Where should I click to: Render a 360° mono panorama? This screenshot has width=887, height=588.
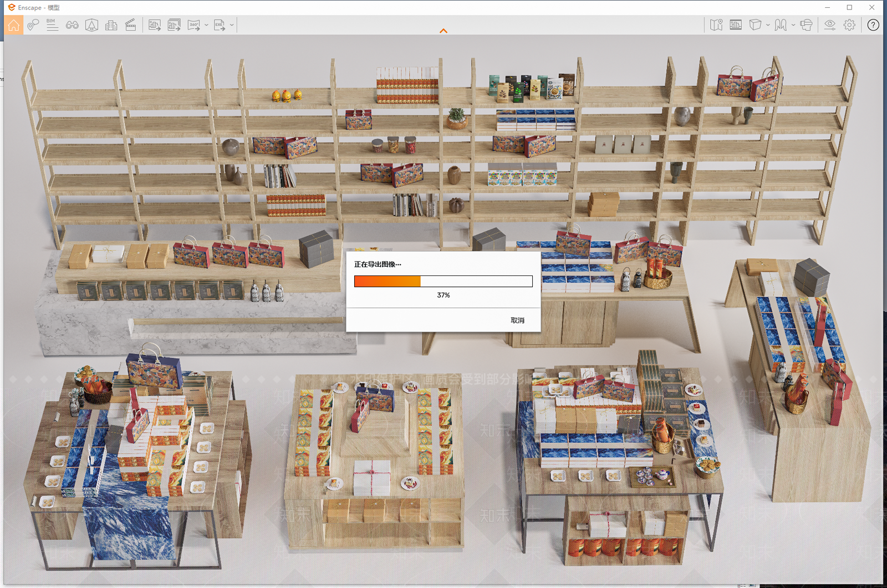194,25
